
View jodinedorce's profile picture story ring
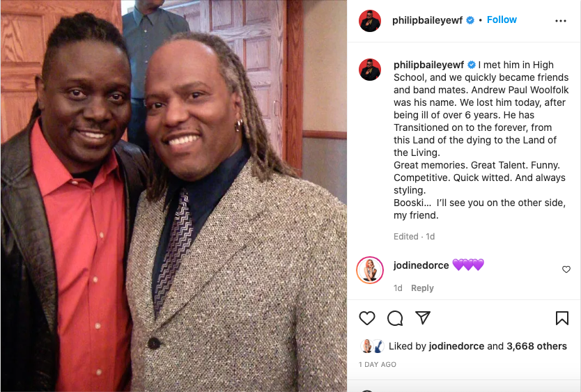[370, 270]
